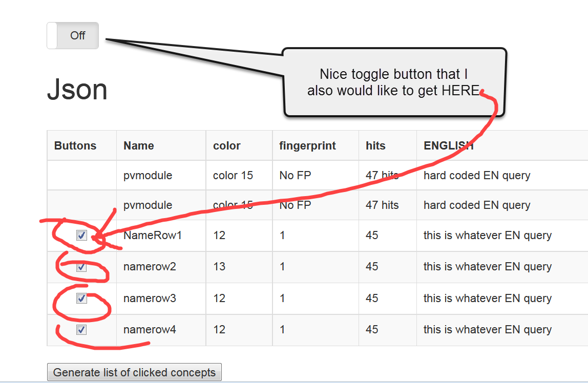The image size is (588, 383).
Task: Uncheck the NameRow1 checkbox
Action: pyautogui.click(x=81, y=236)
